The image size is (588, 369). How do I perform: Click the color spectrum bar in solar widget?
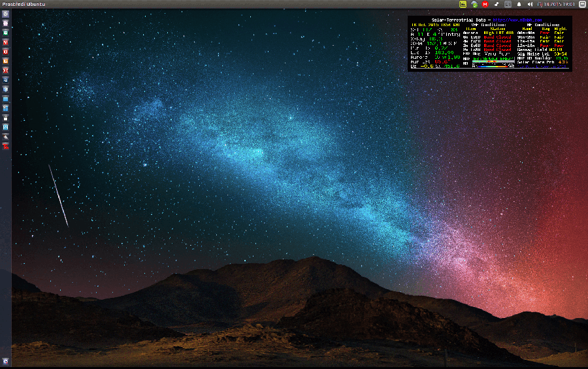pyautogui.click(x=493, y=65)
